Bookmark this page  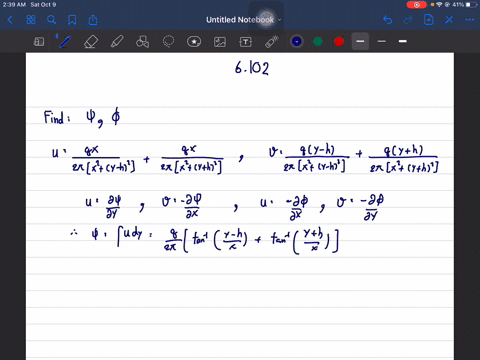tap(72, 20)
